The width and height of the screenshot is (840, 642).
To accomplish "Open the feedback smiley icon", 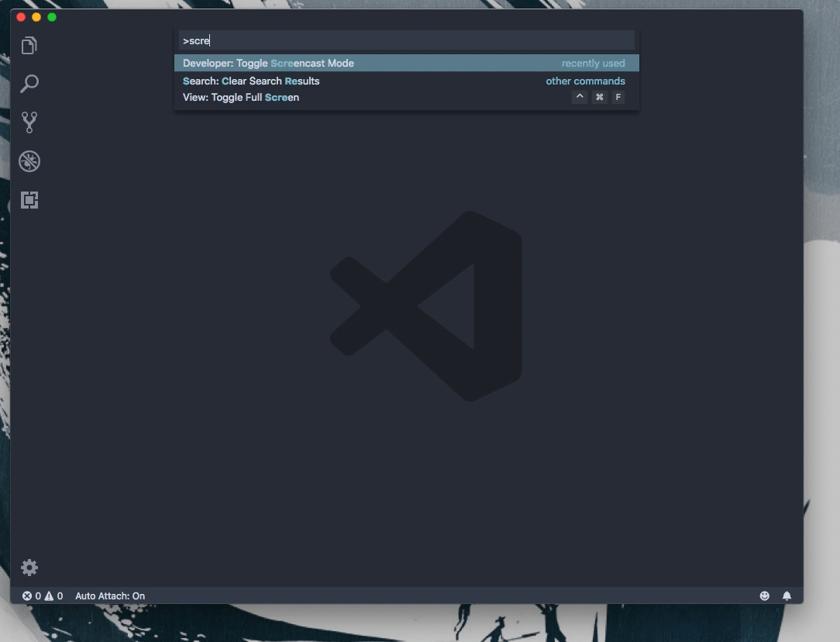I will point(765,596).
